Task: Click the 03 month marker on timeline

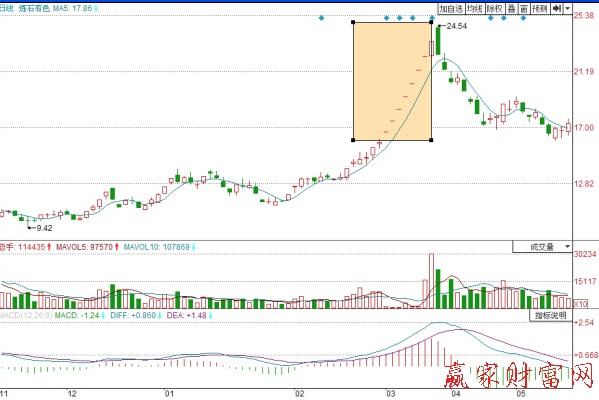Action: (390, 394)
